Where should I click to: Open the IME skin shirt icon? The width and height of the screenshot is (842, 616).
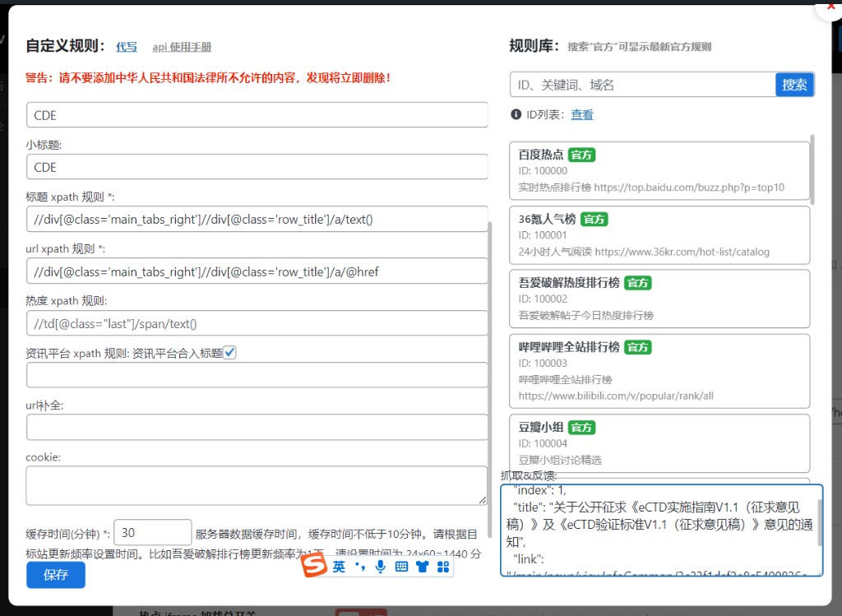point(422,567)
